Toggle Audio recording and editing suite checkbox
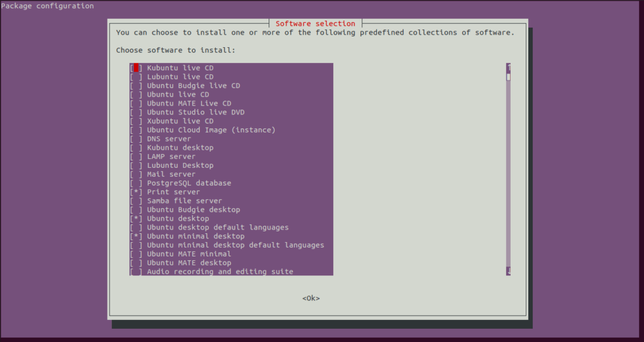 pyautogui.click(x=136, y=272)
